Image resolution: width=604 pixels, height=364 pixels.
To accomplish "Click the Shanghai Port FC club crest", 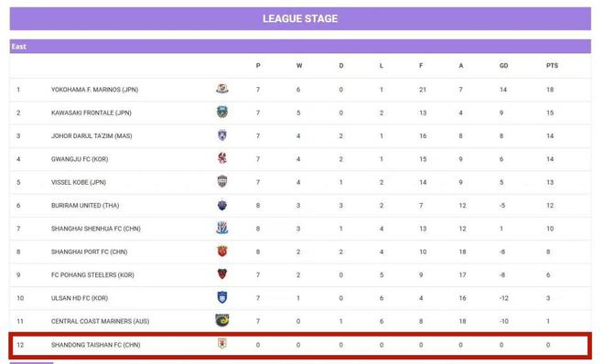I will 221,251.
